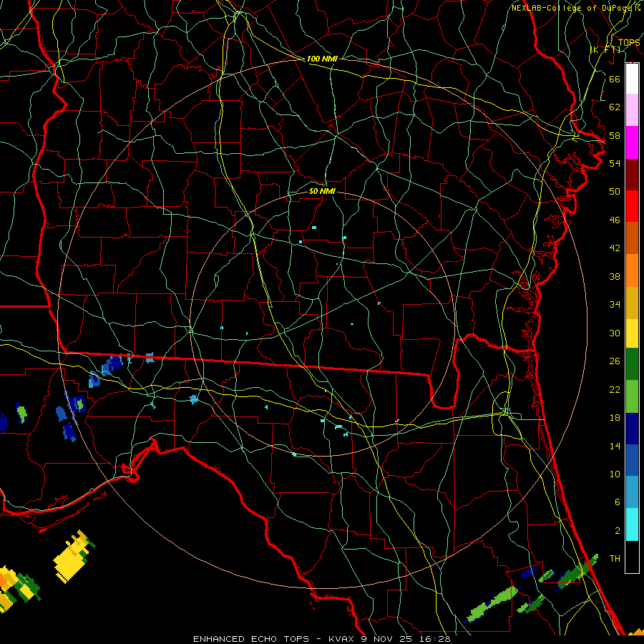Click the legend value '2'
The width and height of the screenshot is (644, 644).
(x=617, y=531)
